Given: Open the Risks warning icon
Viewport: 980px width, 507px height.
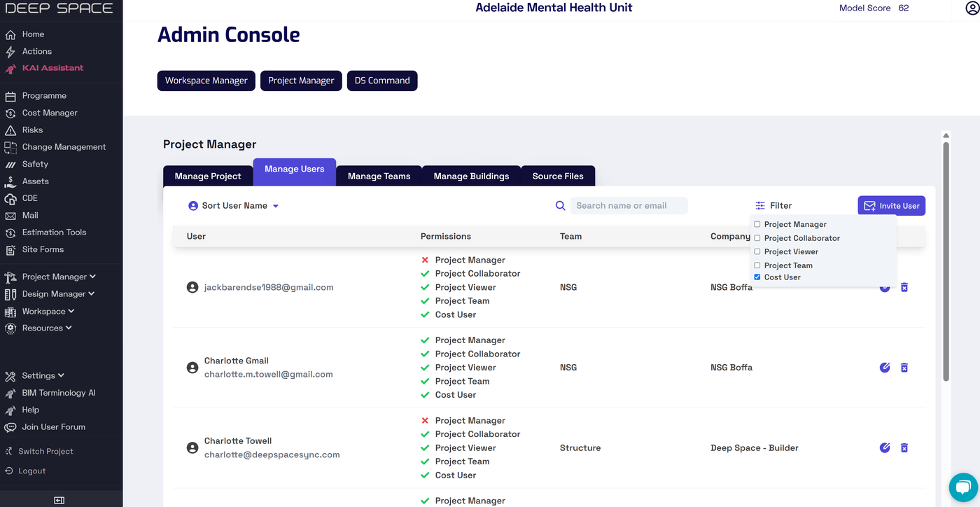Looking at the screenshot, I should (x=10, y=130).
